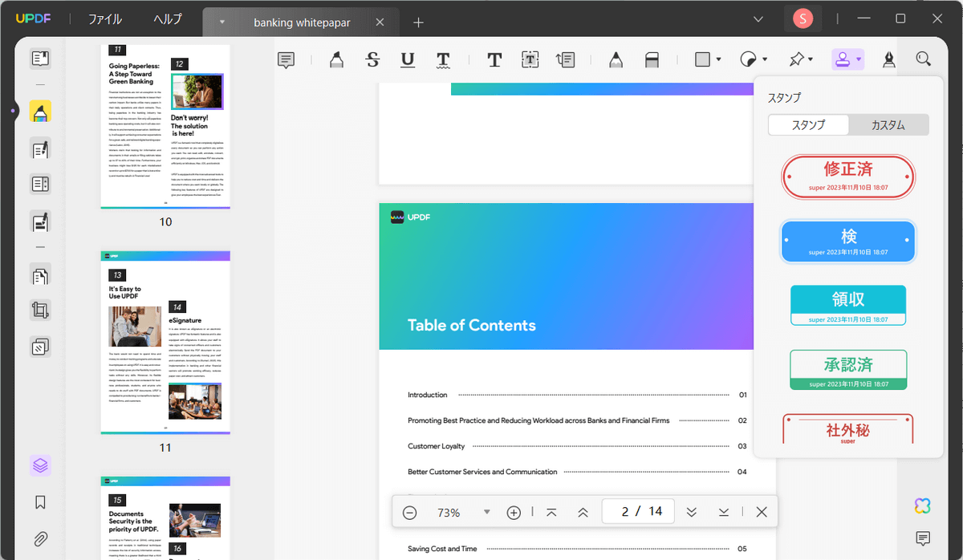Select the Eraser tool
Viewport: 963px width, 560px height.
652,59
